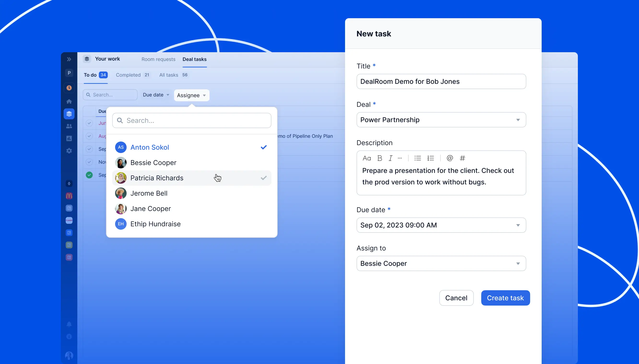This screenshot has height=364, width=639.
Task: Click the Bold formatting icon
Action: (380, 158)
